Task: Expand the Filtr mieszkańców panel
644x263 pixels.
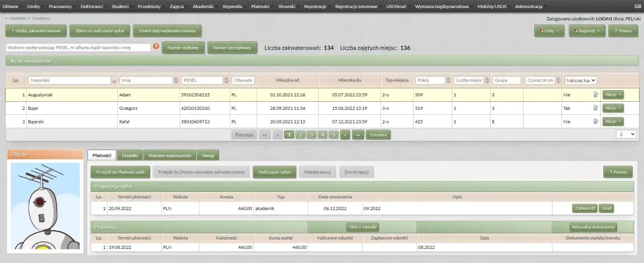Action: point(30,61)
